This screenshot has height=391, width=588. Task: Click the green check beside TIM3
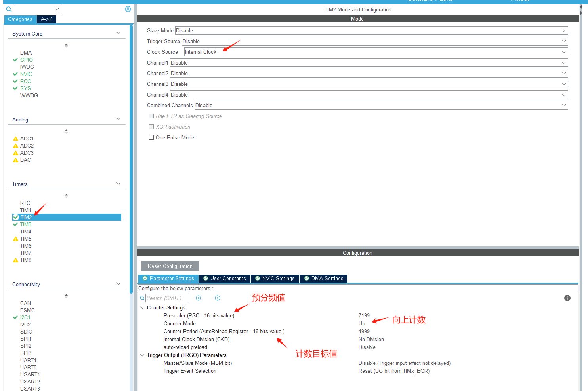[x=15, y=224]
